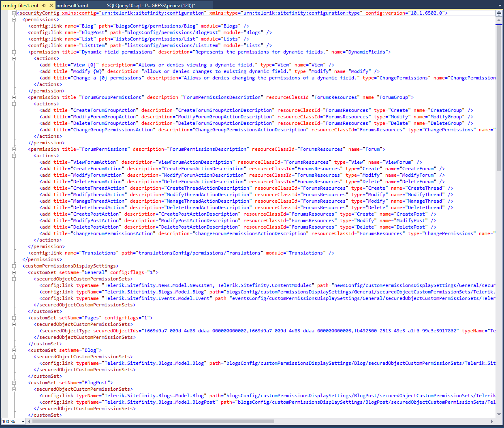This screenshot has height=428, width=504.
Task: Click the split window handle icon
Action: [x=499, y=13]
